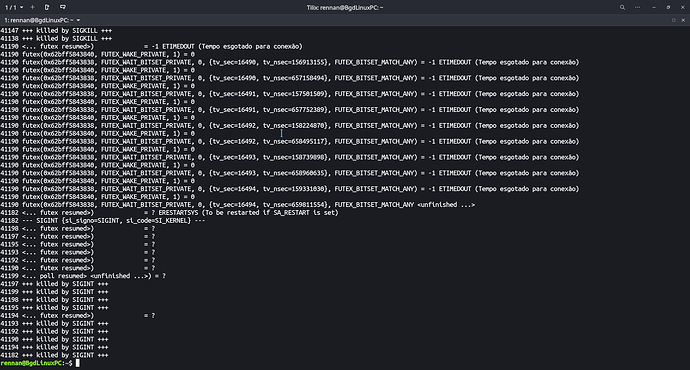Click the tv_sec=16494 unfinished futex line
The image size is (690, 370).
[x=238, y=205]
